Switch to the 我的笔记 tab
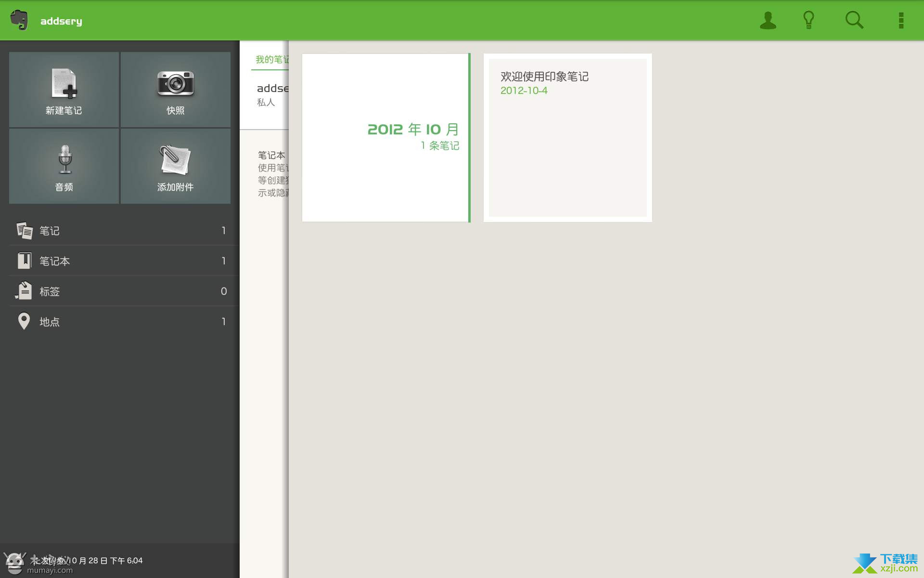This screenshot has width=924, height=578. [x=271, y=60]
